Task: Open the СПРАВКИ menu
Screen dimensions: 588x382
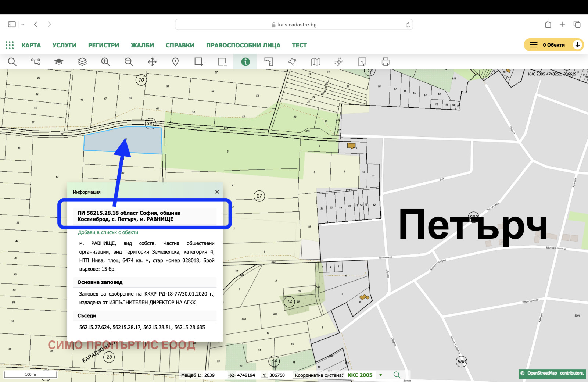Action: (x=180, y=45)
